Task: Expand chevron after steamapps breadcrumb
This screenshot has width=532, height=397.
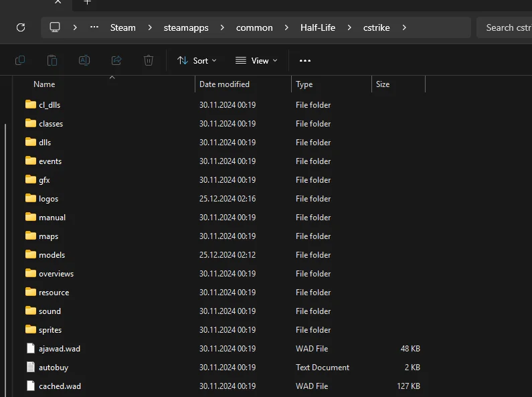Action: click(222, 27)
